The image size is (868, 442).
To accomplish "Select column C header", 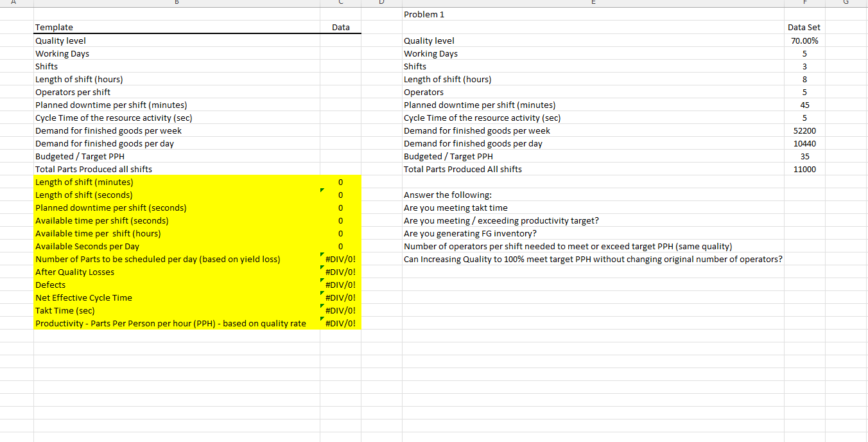I will pos(340,3).
